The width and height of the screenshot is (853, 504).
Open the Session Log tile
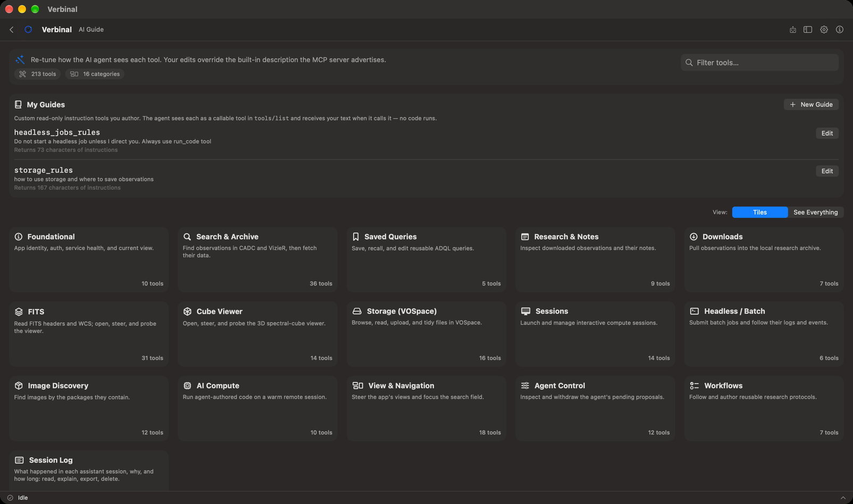pos(89,471)
